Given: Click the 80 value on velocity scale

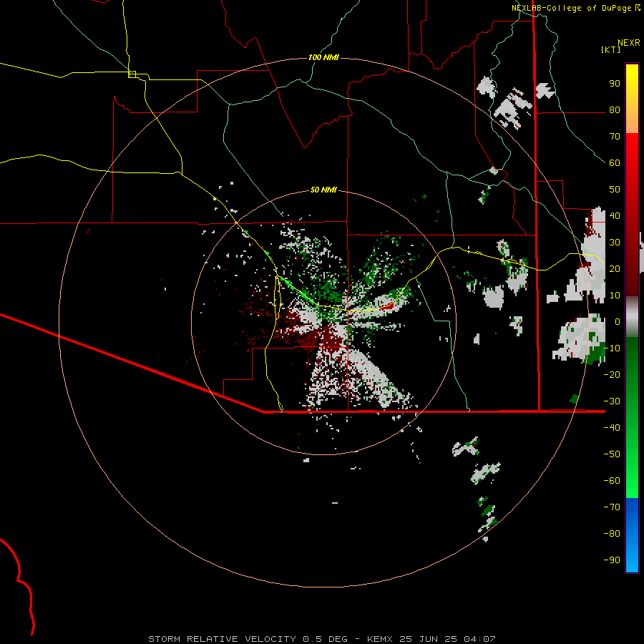Looking at the screenshot, I should (x=615, y=110).
